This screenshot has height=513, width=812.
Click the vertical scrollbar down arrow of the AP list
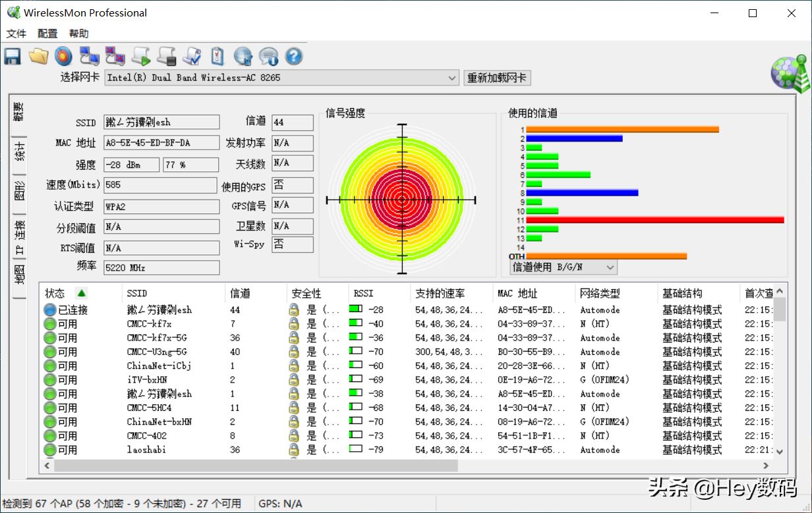click(780, 452)
